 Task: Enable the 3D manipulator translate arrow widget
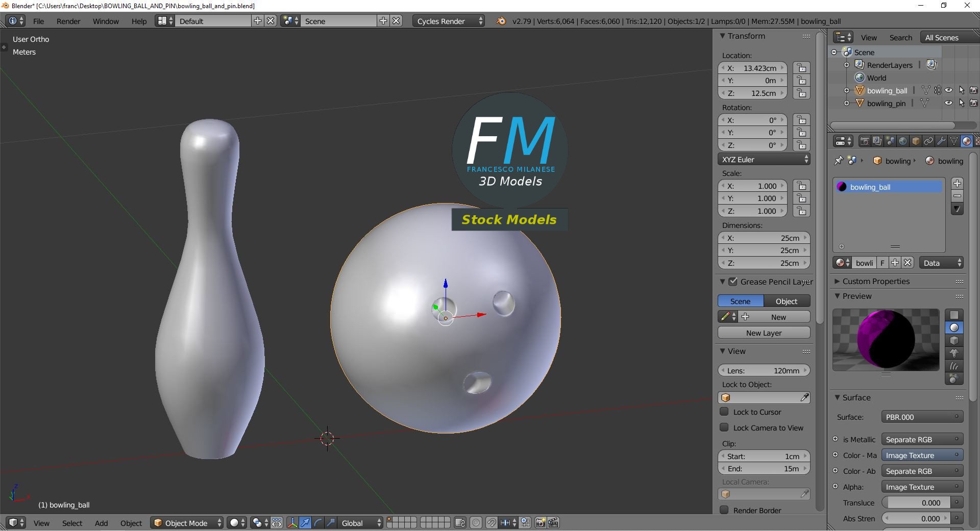coord(305,523)
